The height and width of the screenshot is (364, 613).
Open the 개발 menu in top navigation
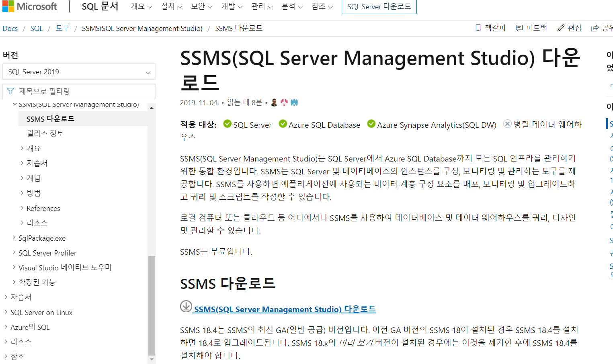click(232, 6)
